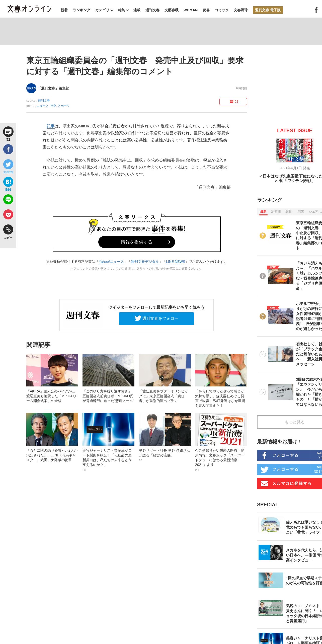Viewport: 322px width, 644px height.
Task: Open the コミック menu item
Action: [222, 10]
